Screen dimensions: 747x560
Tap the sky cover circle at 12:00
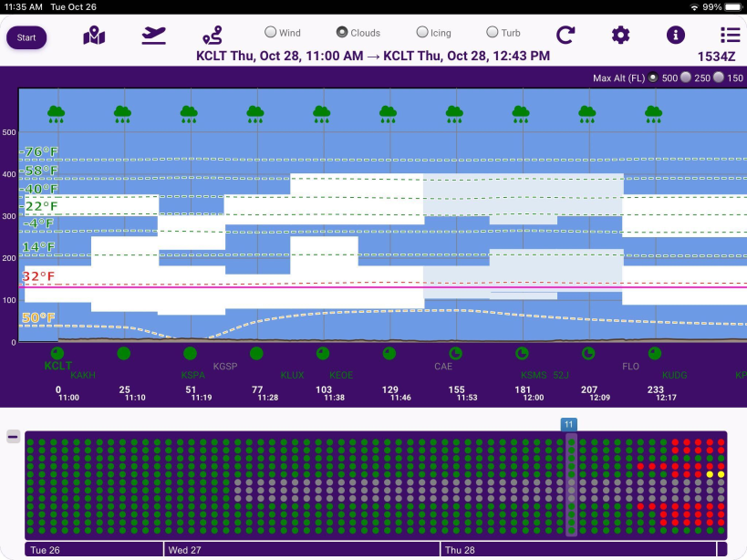point(522,353)
